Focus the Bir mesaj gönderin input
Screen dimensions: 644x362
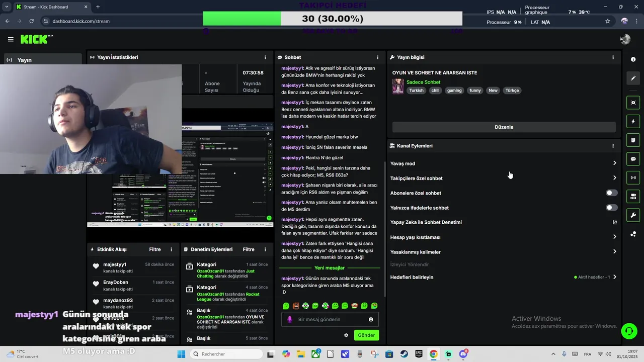[330, 319]
